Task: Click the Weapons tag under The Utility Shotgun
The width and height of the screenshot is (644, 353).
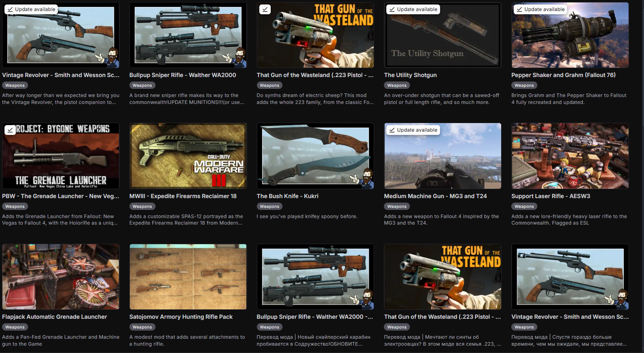Action: coord(397,86)
